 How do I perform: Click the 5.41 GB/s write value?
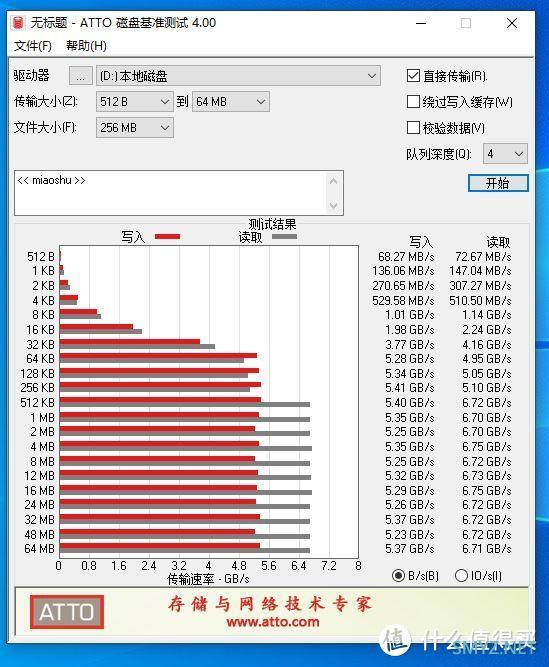click(x=410, y=388)
